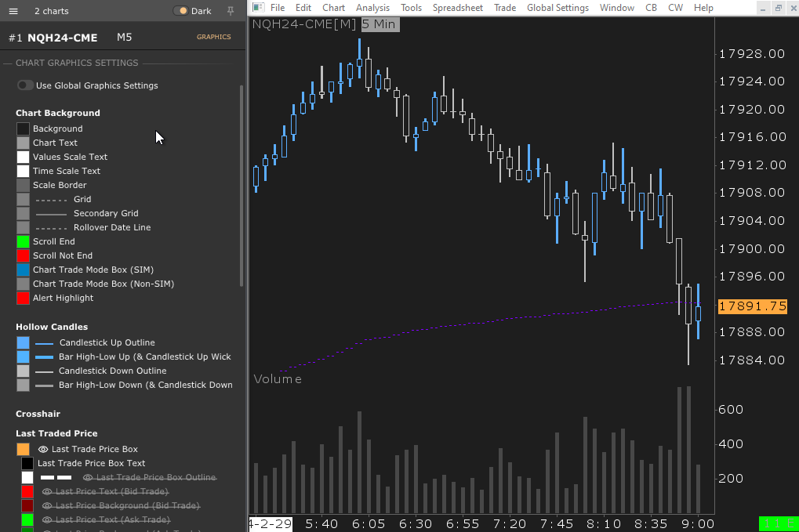Image resolution: width=799 pixels, height=532 pixels.
Task: Click the M5 timeframe label
Action: [x=124, y=37]
